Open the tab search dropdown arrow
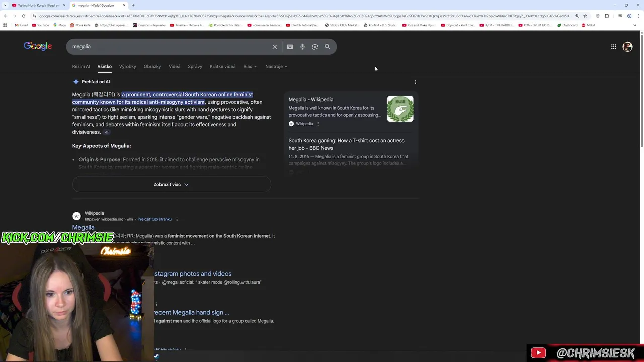Viewport: 644px width, 362px height. (x=6, y=5)
